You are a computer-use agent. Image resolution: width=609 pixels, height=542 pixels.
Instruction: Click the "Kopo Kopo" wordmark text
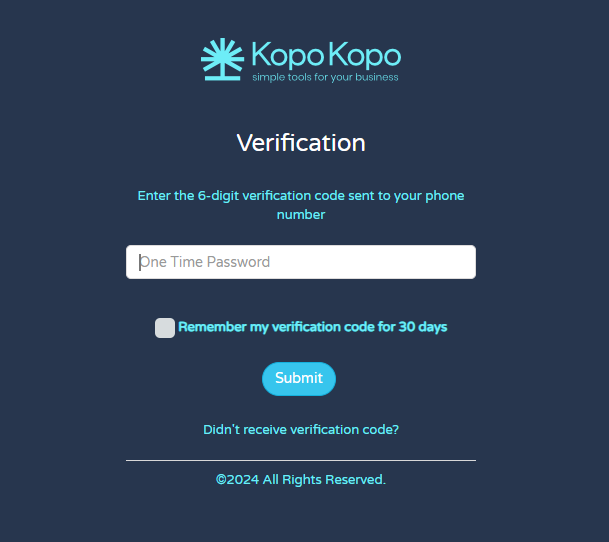pyautogui.click(x=325, y=53)
